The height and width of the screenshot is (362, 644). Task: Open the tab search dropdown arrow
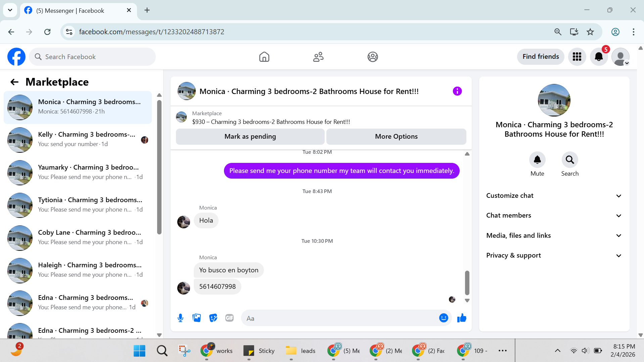pyautogui.click(x=10, y=10)
